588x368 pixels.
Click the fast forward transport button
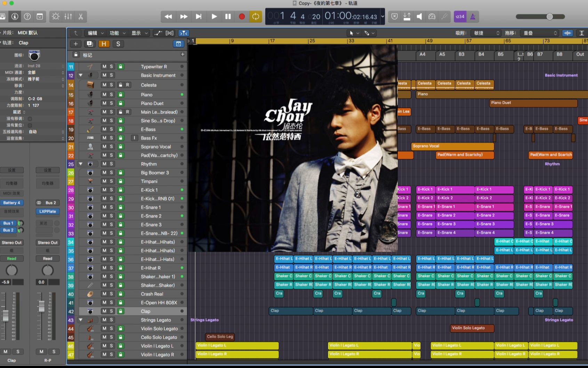point(184,16)
